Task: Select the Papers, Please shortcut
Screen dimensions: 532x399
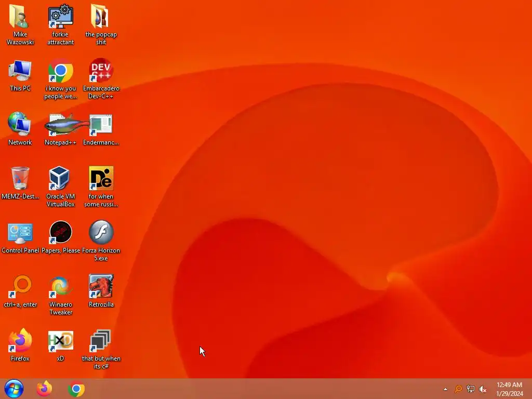Action: [60, 232]
